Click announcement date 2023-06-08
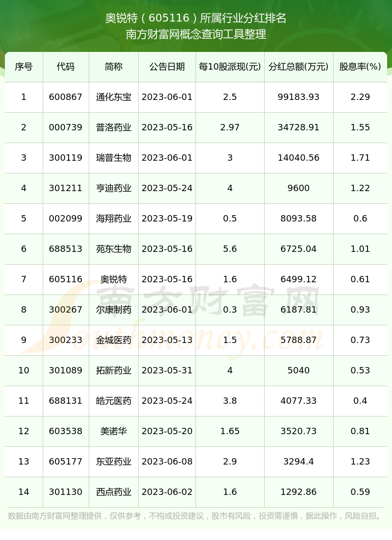392x540 pixels. click(167, 462)
